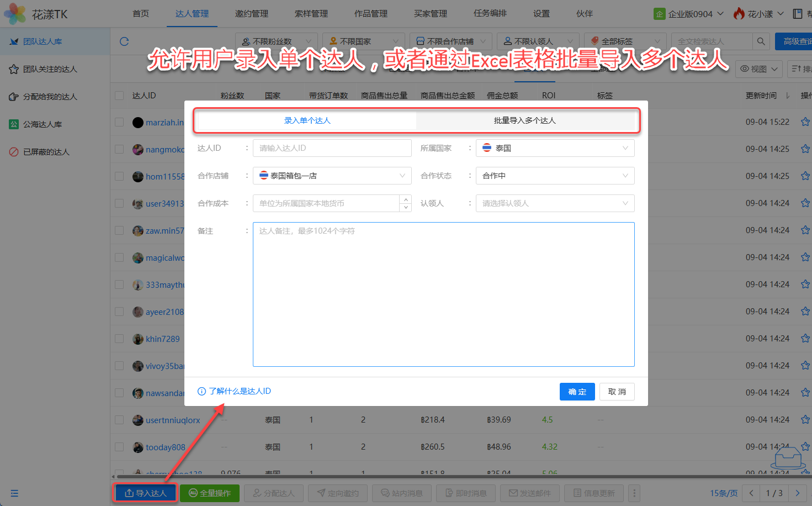This screenshot has width=812, height=506.
Task: Open the 认领人 claimant dropdown
Action: point(555,203)
